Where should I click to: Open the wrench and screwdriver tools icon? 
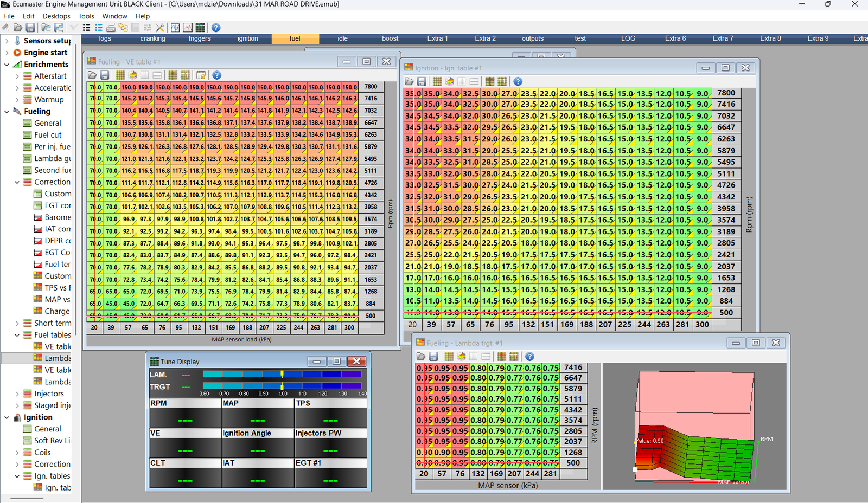pyautogui.click(x=160, y=28)
